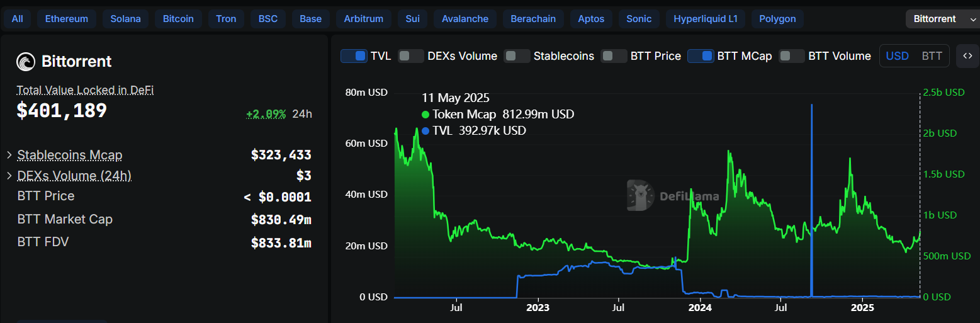Image resolution: width=980 pixels, height=323 pixels.
Task: Expand the Stablecoins Mcap row
Action: point(9,155)
